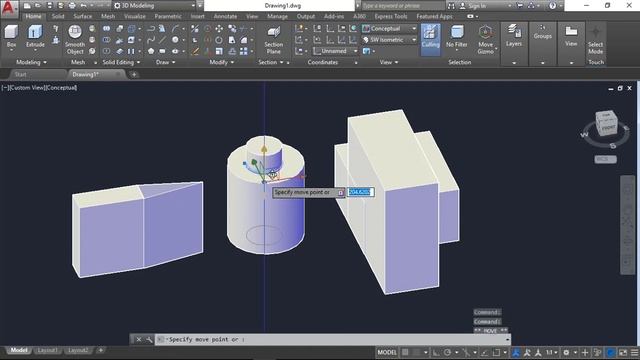
Task: Expand the Modify panel
Action: click(222, 62)
